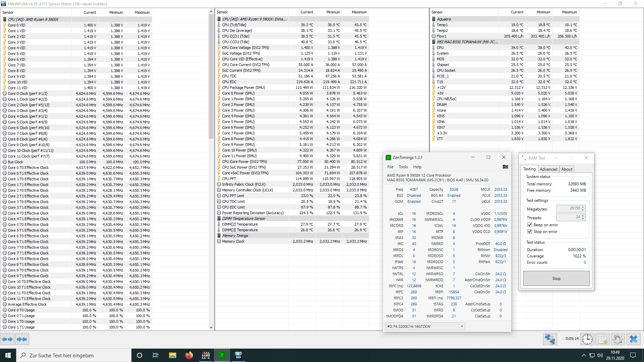Select the Vcore row in MSI sensors
Image resolution: width=644 pixels, height=362 pixels.
(x=504, y=110)
